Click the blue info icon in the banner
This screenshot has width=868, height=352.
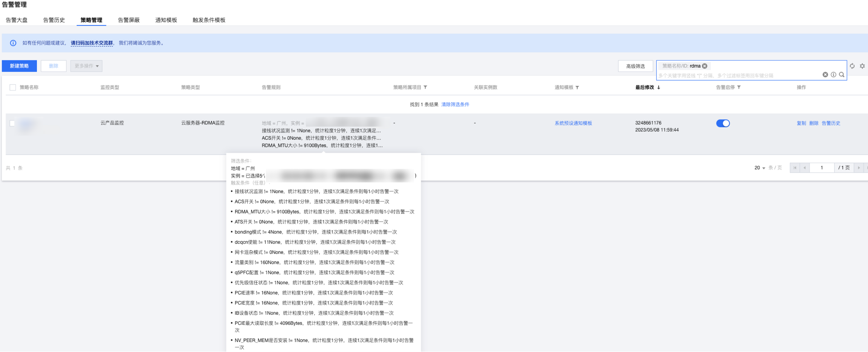click(13, 43)
